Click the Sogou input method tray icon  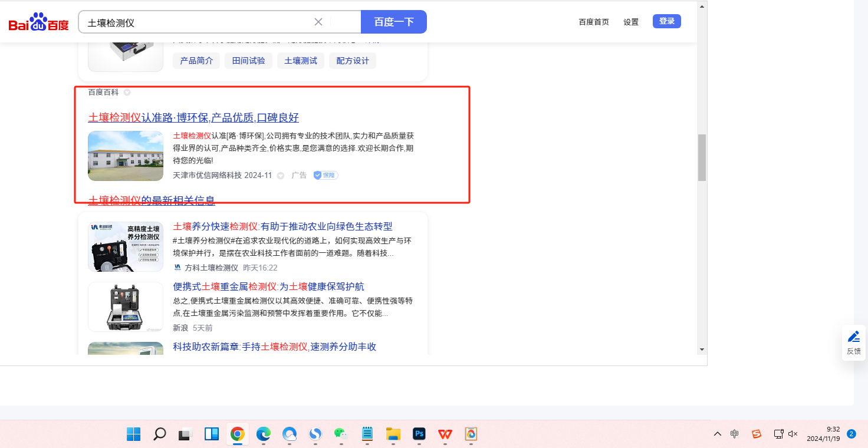(x=757, y=434)
